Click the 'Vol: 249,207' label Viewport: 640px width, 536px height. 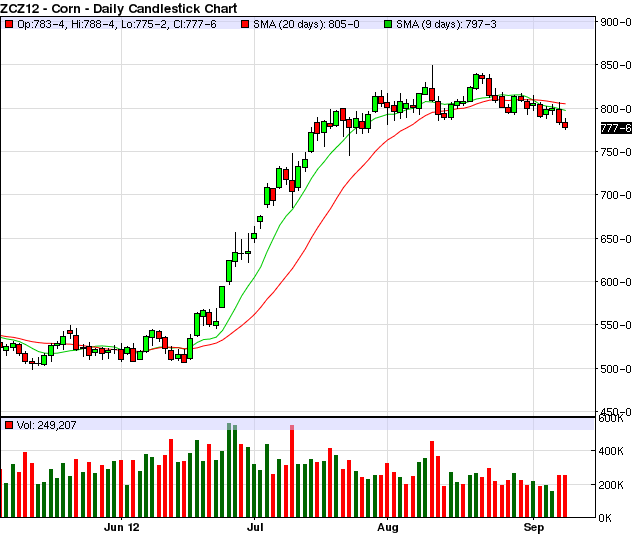click(x=47, y=425)
